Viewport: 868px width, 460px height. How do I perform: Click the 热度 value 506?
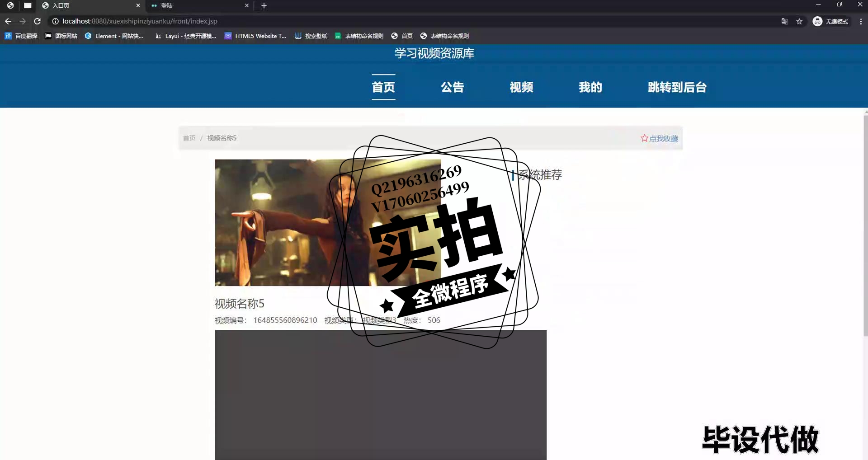[434, 320]
